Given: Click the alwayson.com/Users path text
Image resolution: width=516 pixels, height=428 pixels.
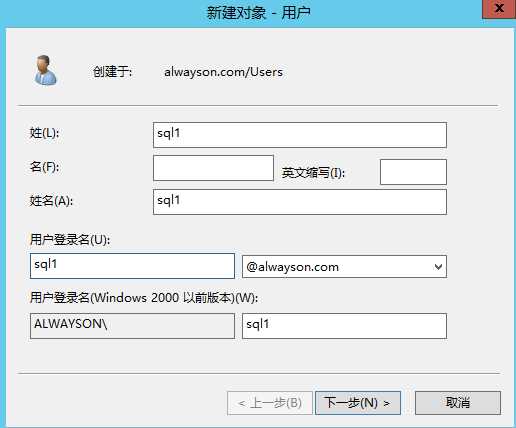Looking at the screenshot, I should [x=223, y=72].
